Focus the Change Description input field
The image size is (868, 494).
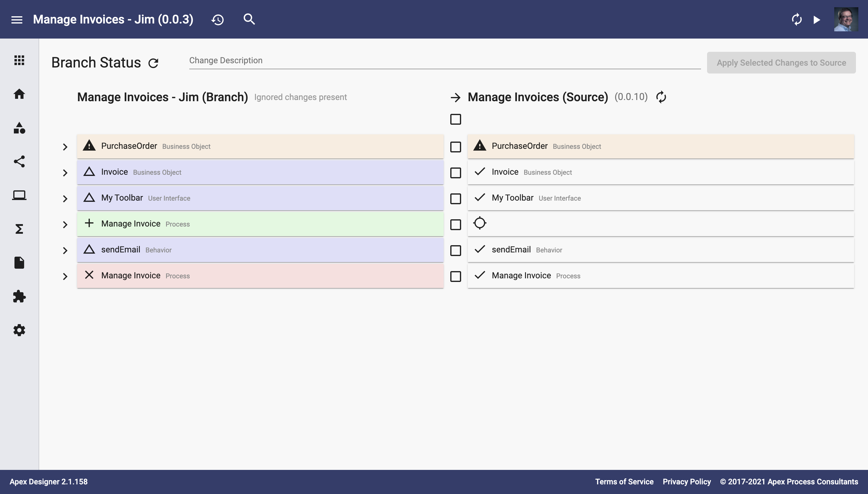pos(445,61)
